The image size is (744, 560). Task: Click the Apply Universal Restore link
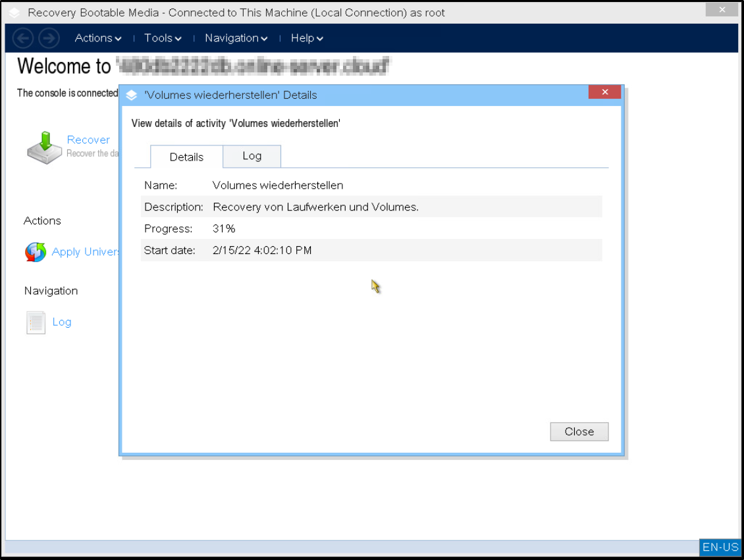86,252
